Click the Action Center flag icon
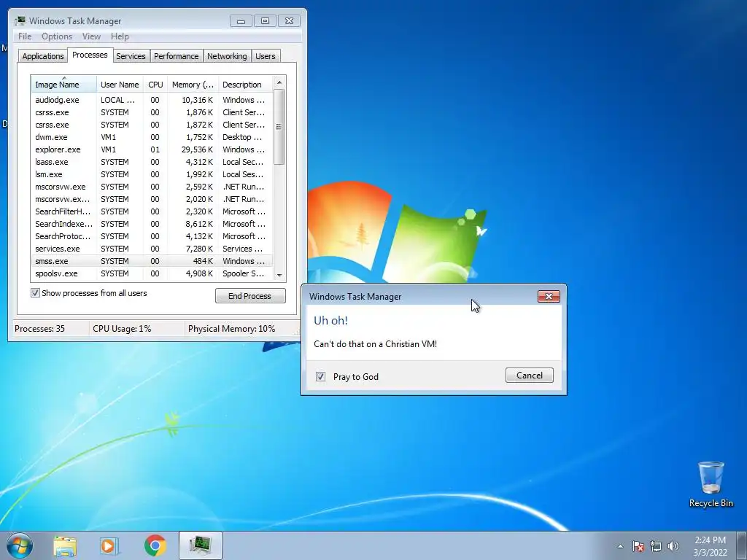Screen dimensions: 747x560 pos(638,546)
